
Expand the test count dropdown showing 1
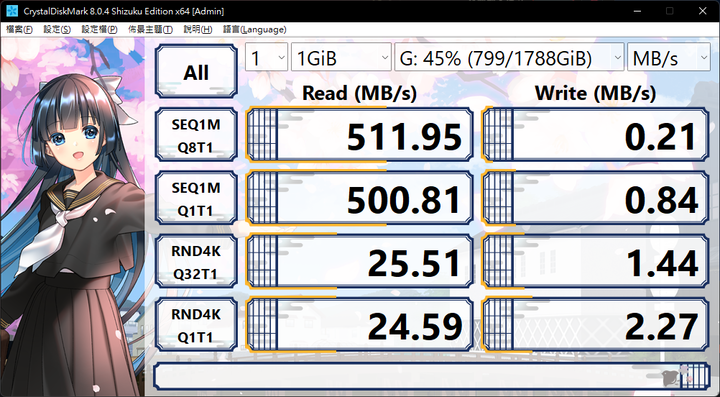pos(266,57)
